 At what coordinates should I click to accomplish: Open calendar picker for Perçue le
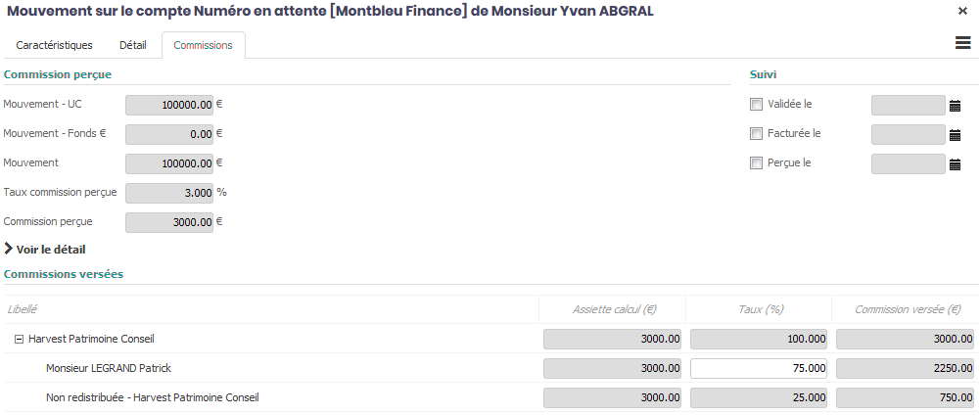(x=956, y=164)
